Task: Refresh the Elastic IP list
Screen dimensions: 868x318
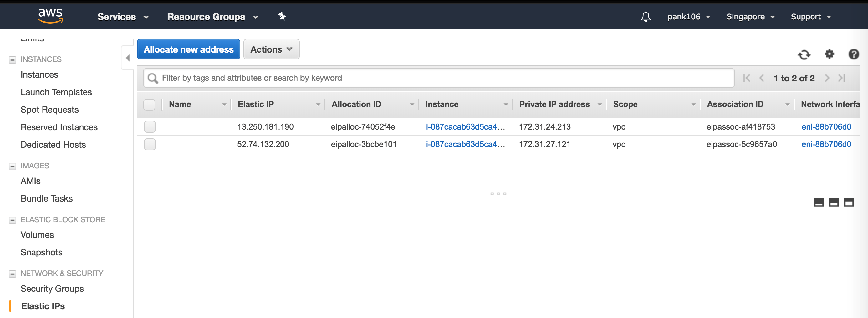Action: click(804, 54)
